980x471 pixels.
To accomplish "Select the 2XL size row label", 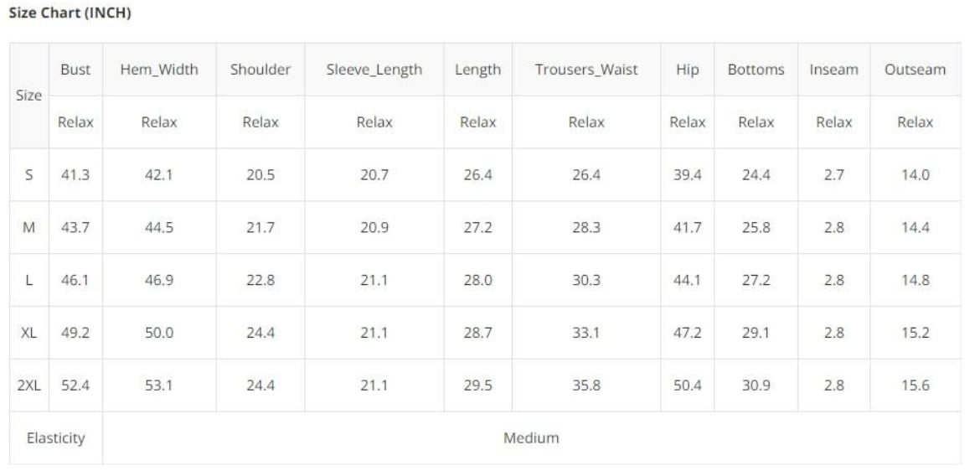I will click(x=29, y=386).
